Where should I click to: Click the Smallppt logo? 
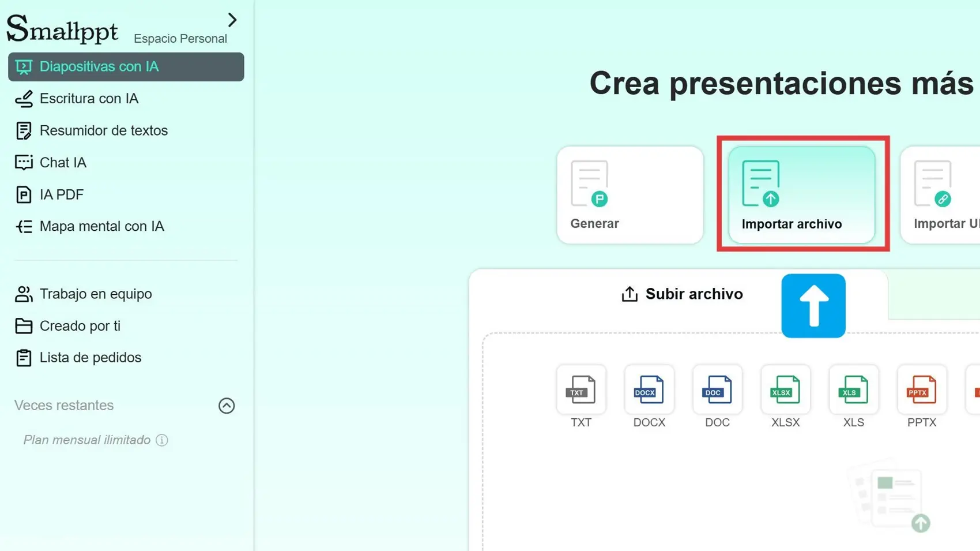62,29
